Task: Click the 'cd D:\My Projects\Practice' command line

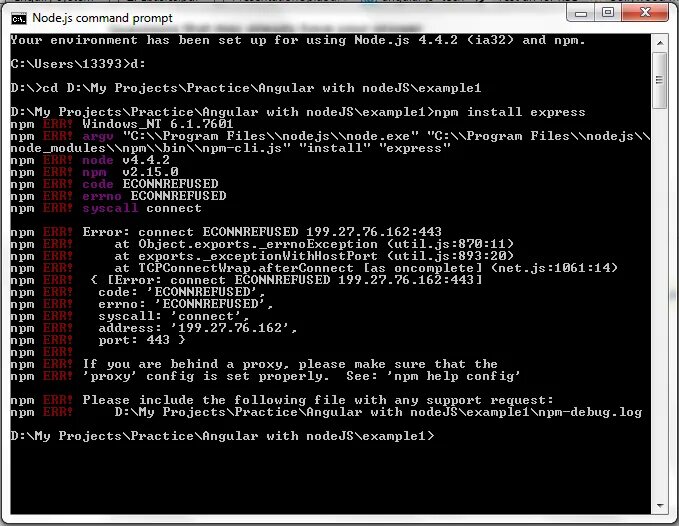Action: coord(246,88)
